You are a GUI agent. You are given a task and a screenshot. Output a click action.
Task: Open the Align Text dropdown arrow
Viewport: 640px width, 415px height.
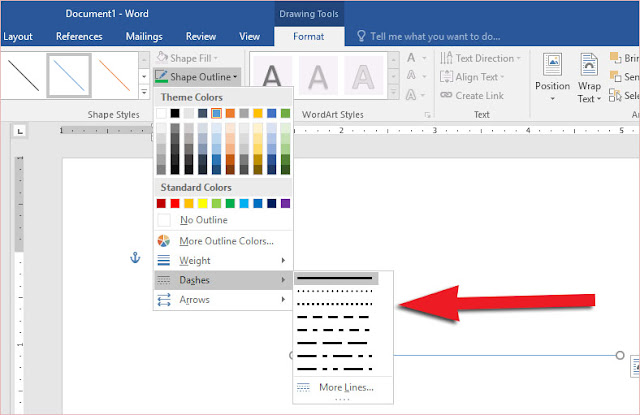(502, 77)
